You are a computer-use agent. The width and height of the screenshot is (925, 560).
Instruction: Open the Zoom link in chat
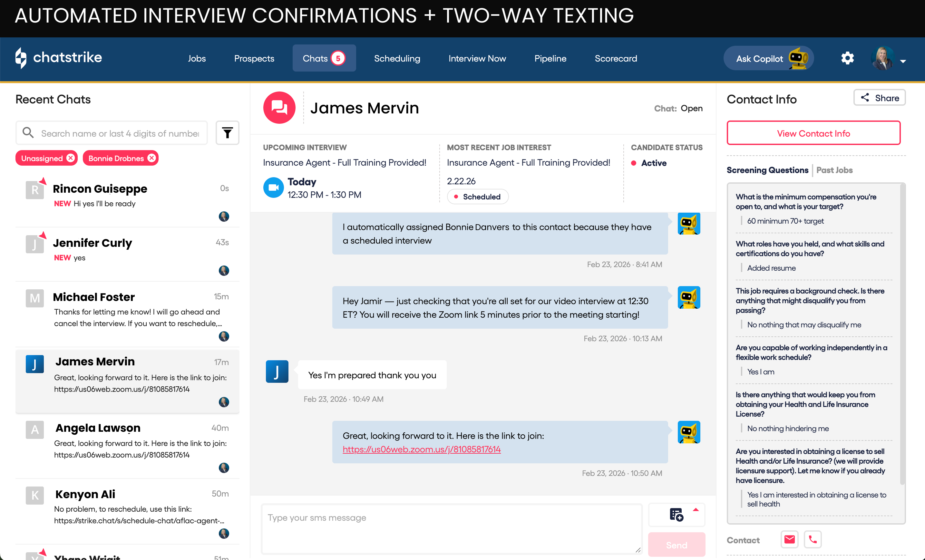tap(421, 449)
